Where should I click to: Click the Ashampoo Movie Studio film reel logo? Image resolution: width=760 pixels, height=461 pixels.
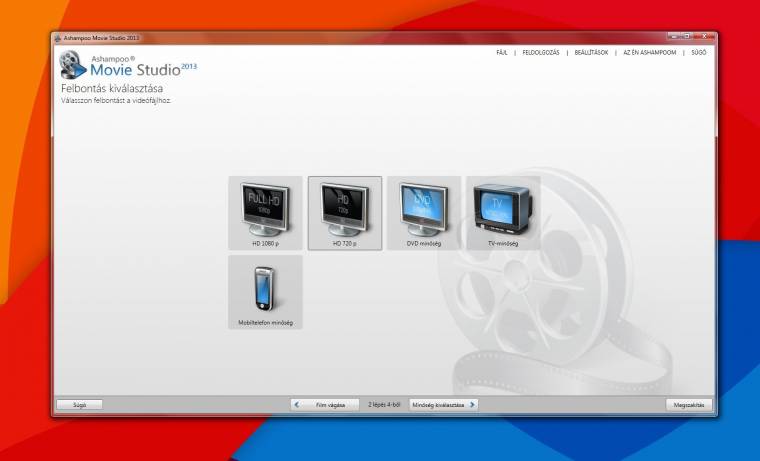point(73,65)
